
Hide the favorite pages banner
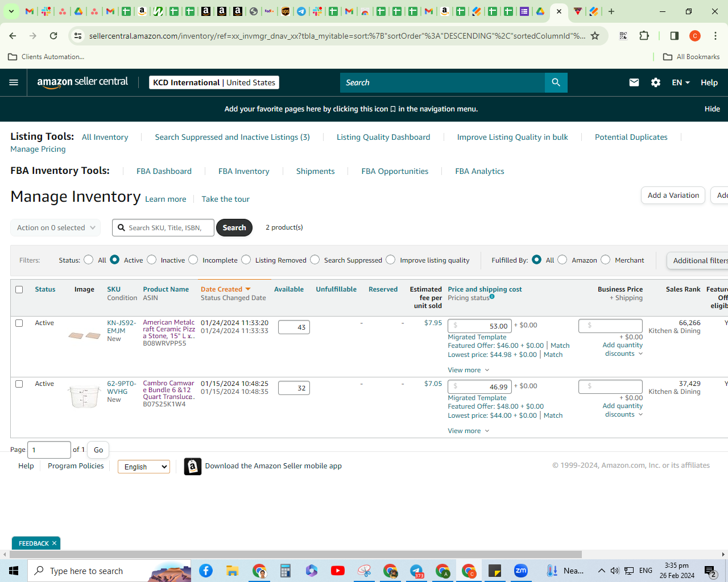pyautogui.click(x=712, y=109)
